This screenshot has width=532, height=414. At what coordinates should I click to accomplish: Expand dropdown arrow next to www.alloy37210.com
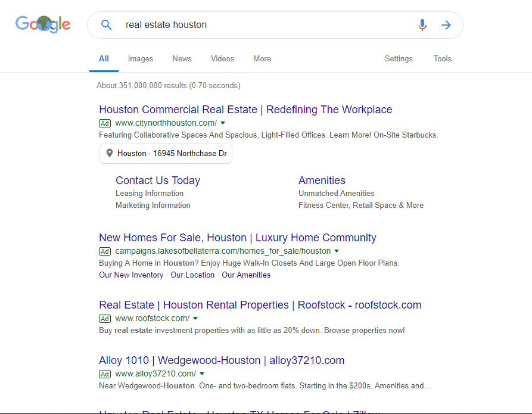point(202,373)
